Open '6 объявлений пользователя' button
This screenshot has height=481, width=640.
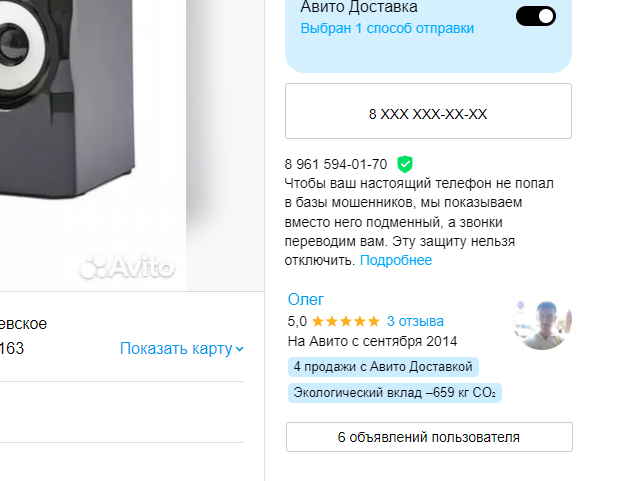pos(429,437)
